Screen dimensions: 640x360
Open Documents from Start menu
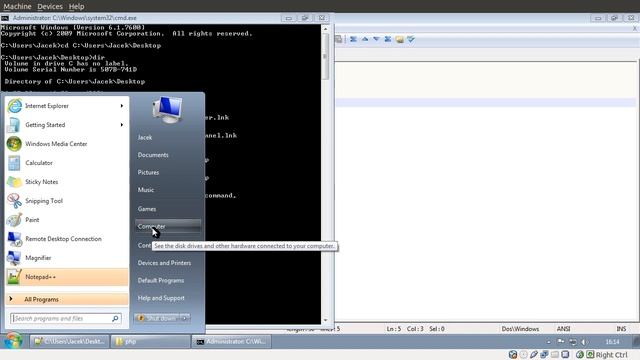[x=153, y=155]
